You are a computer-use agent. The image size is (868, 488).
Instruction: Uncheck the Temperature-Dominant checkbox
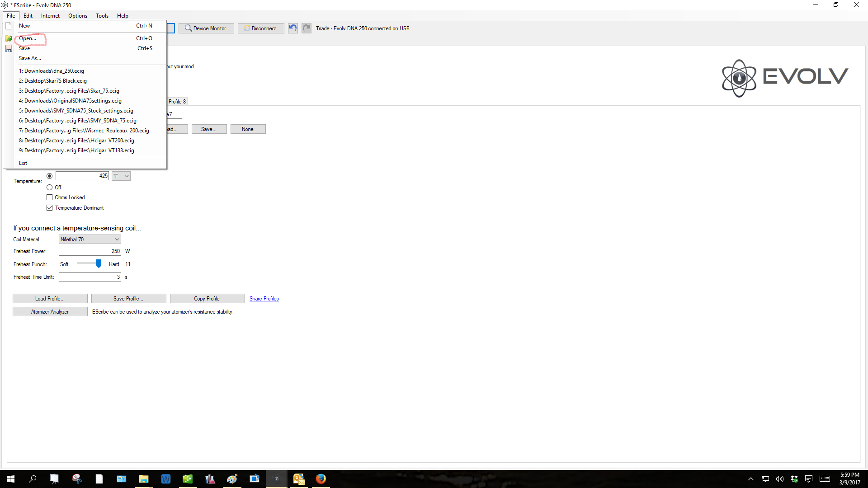(x=50, y=208)
